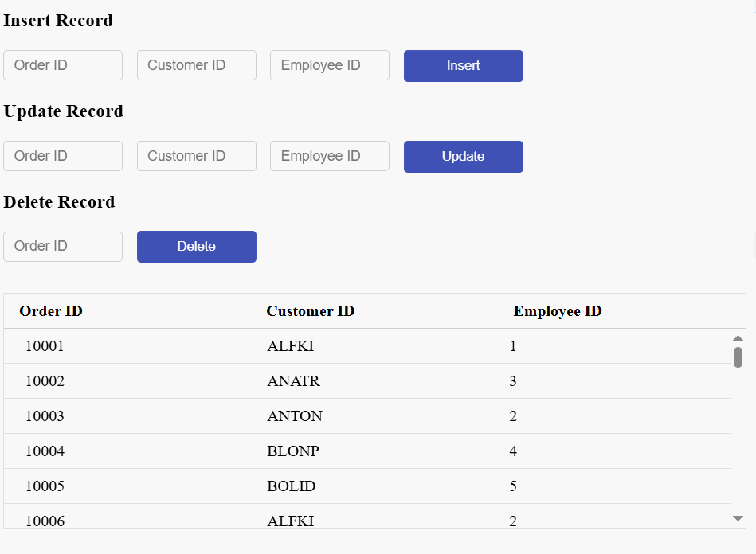Select Customer ID field under Insert Record
The height and width of the screenshot is (554, 756).
click(x=196, y=65)
